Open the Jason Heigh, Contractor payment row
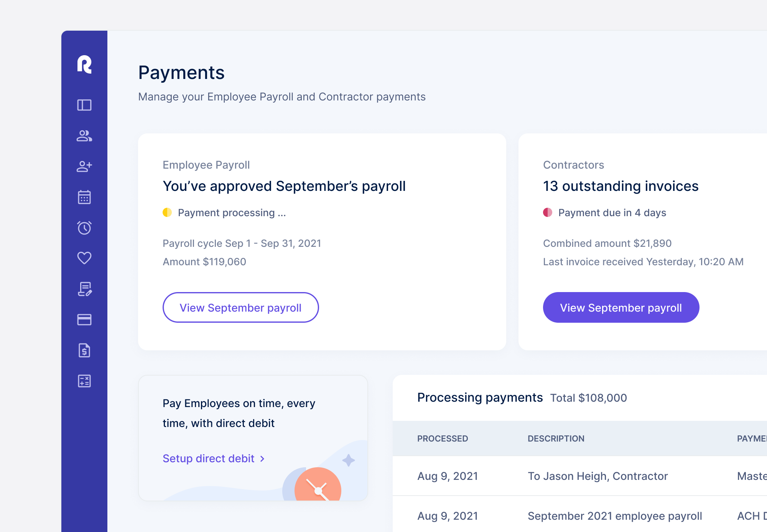Image resolution: width=767 pixels, height=532 pixels. (x=580, y=476)
